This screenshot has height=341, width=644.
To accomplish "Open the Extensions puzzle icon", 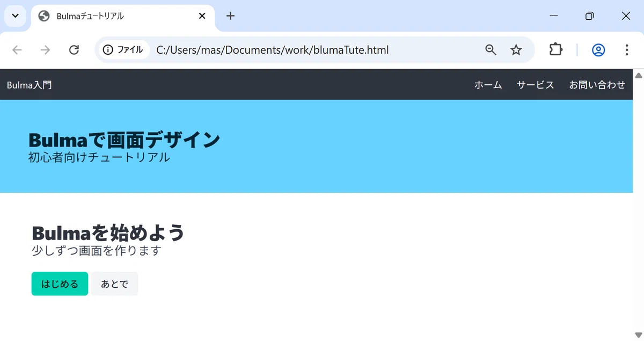I will click(x=555, y=50).
